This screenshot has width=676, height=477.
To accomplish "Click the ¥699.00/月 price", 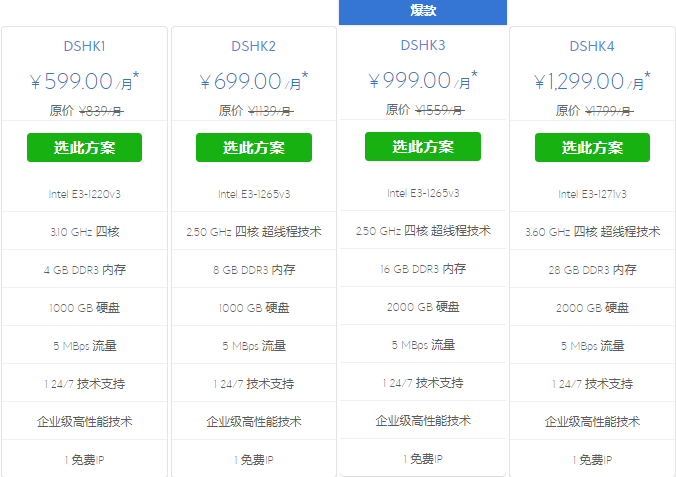I will point(254,81).
